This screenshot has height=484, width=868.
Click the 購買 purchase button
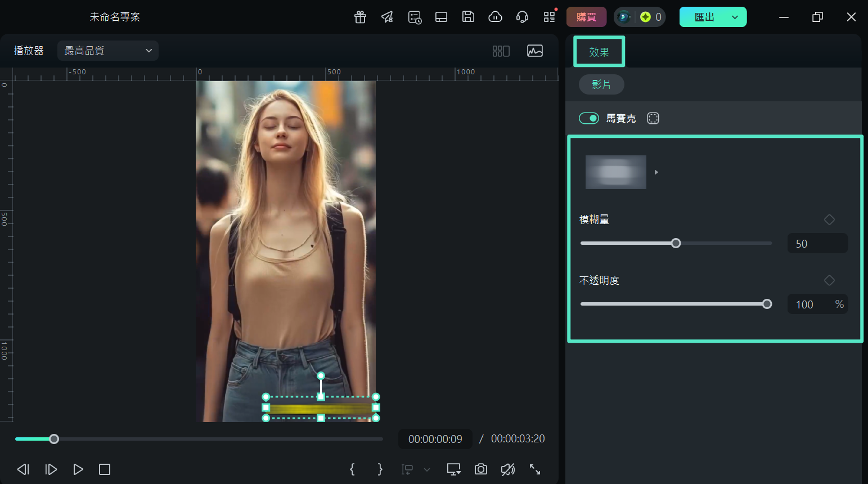pyautogui.click(x=586, y=17)
